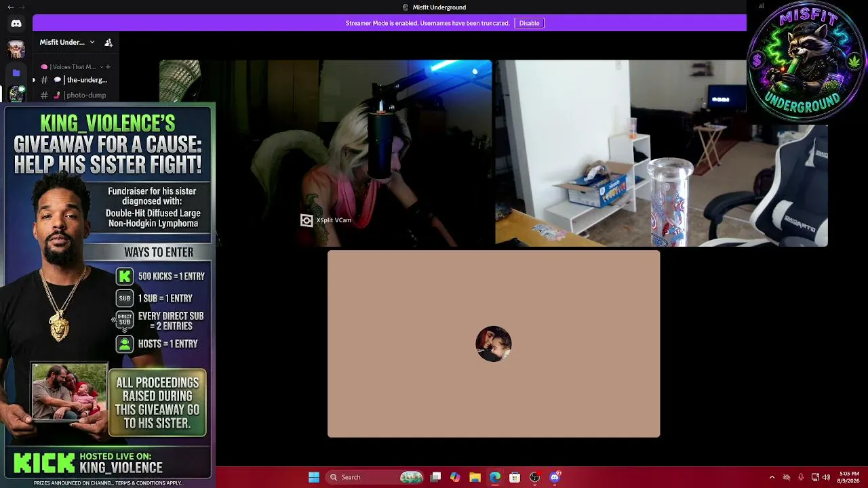This screenshot has width=868, height=488.
Task: Switch to OBS Studio in taskbar
Action: pyautogui.click(x=534, y=477)
